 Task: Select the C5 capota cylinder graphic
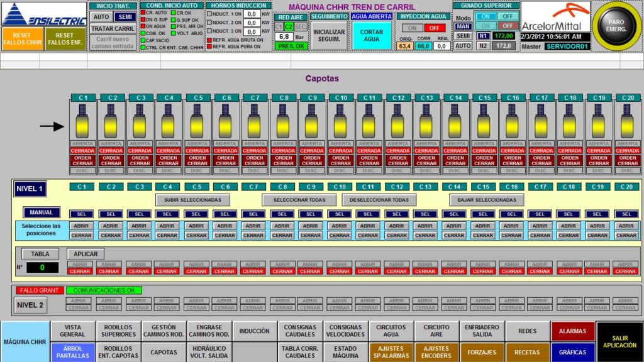coord(197,122)
